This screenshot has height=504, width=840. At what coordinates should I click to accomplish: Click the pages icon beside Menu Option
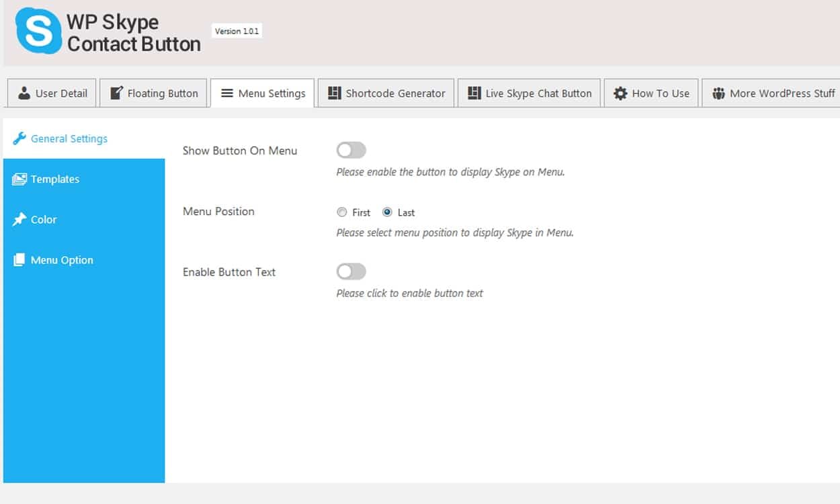pyautogui.click(x=19, y=259)
